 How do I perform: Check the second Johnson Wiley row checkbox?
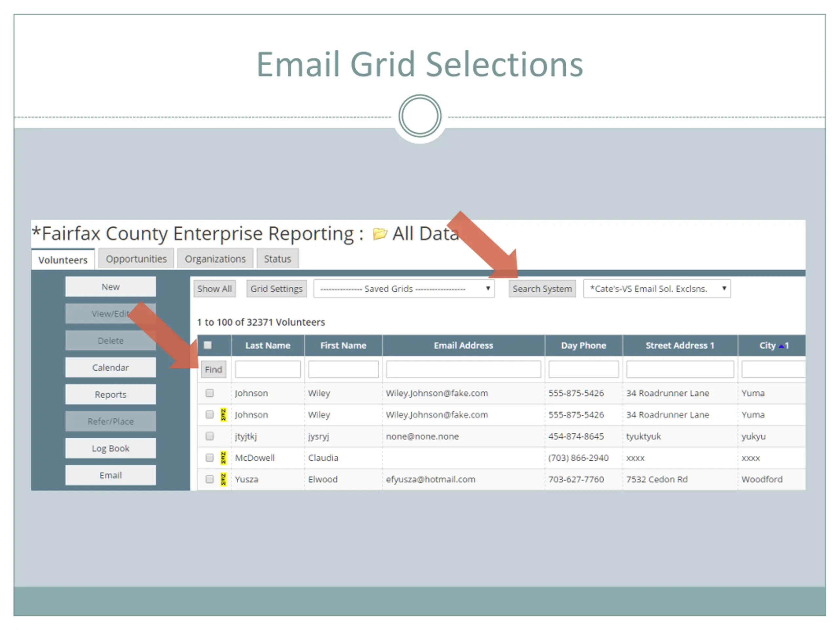coord(210,414)
